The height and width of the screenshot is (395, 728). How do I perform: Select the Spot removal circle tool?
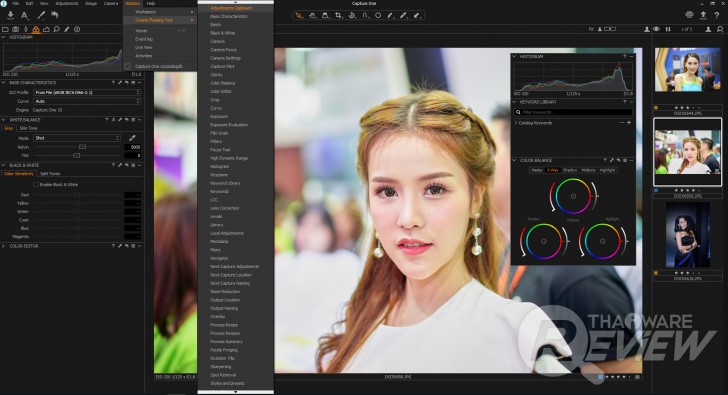(x=378, y=15)
